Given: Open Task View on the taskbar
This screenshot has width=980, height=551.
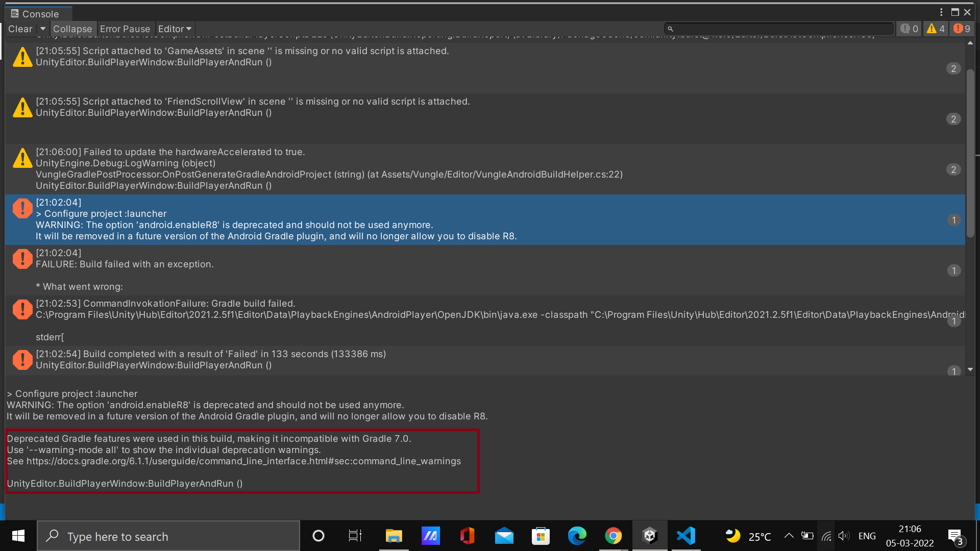Looking at the screenshot, I should pyautogui.click(x=355, y=536).
